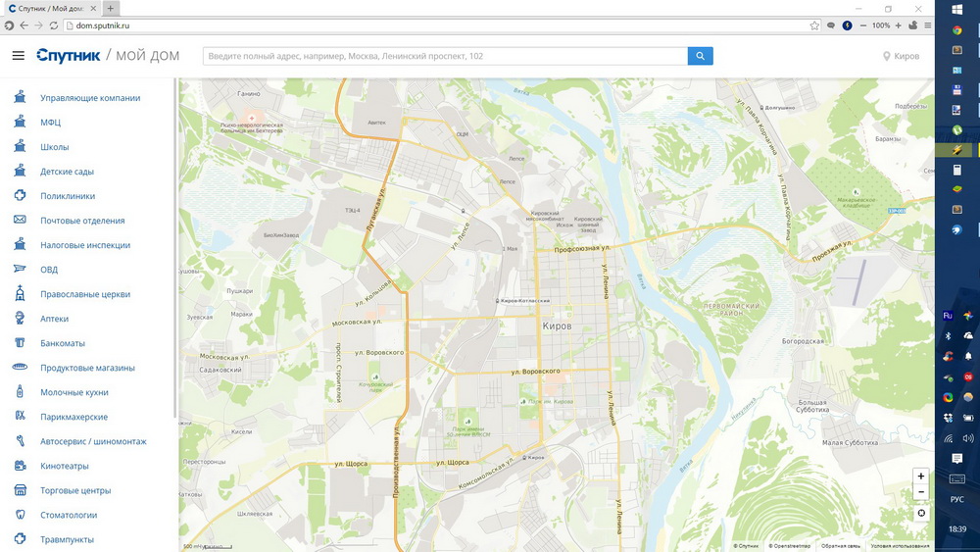The width and height of the screenshot is (980, 552).
Task: Select the Банкоматы ATM icon
Action: [x=20, y=342]
